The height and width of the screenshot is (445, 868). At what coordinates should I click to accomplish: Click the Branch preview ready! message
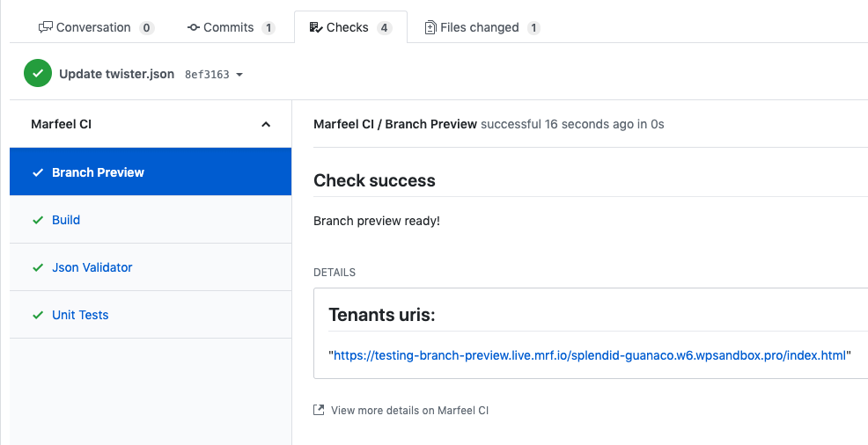(377, 221)
